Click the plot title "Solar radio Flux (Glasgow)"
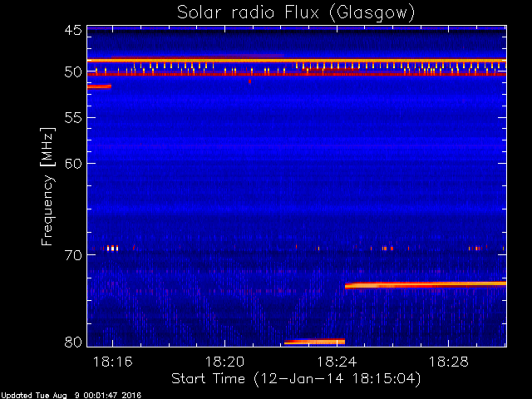This screenshot has height=399, width=532. tap(296, 13)
